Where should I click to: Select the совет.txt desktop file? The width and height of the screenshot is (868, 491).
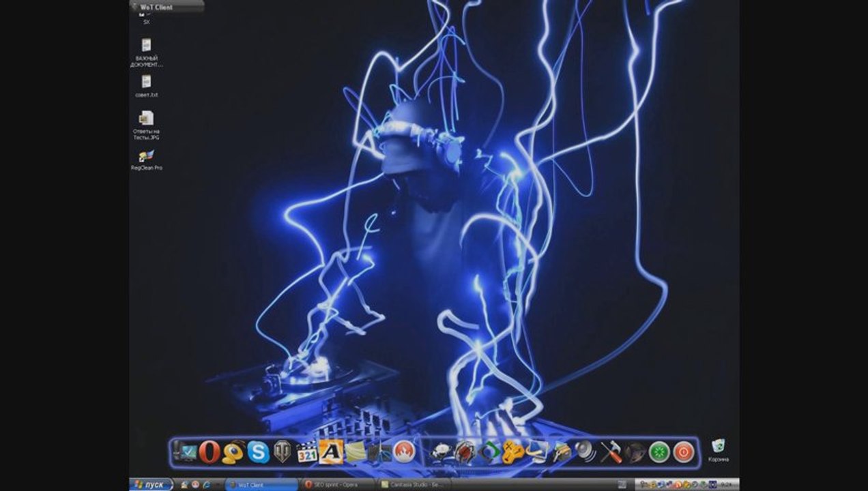coord(146,87)
